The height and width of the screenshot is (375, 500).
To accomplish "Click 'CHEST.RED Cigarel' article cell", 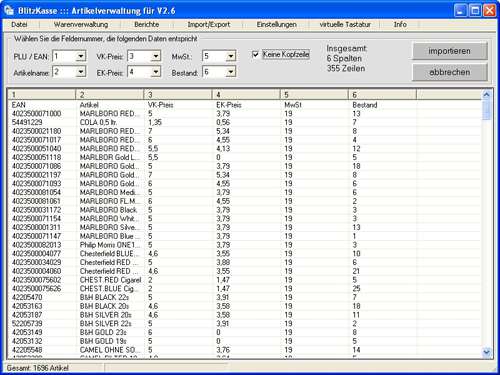I will [110, 280].
